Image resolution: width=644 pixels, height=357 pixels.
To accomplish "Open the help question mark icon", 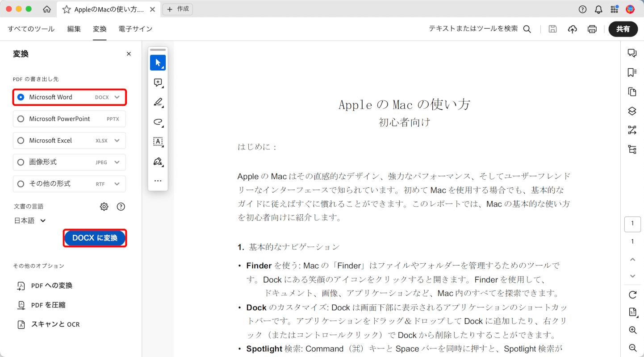I will pyautogui.click(x=583, y=9).
